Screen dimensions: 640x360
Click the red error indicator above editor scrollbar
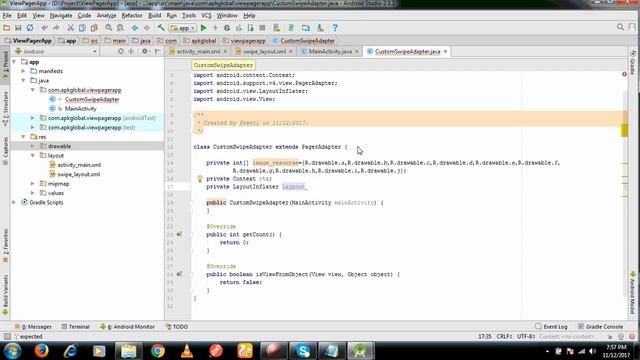pyautogui.click(x=624, y=74)
